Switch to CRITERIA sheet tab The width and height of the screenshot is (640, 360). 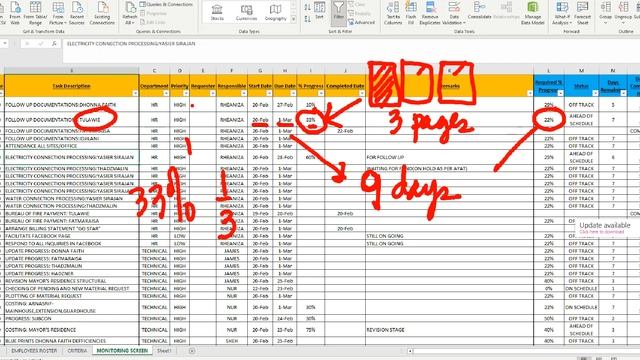click(x=77, y=351)
